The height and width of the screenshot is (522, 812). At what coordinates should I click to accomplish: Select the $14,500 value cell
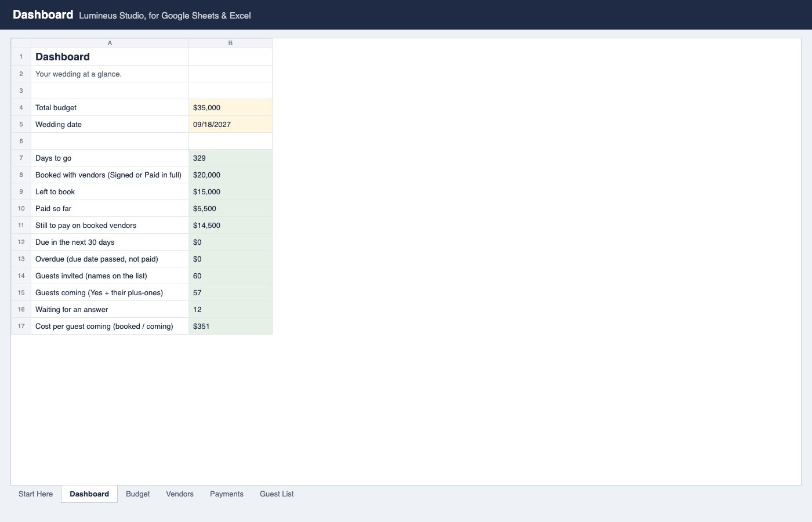pyautogui.click(x=230, y=225)
